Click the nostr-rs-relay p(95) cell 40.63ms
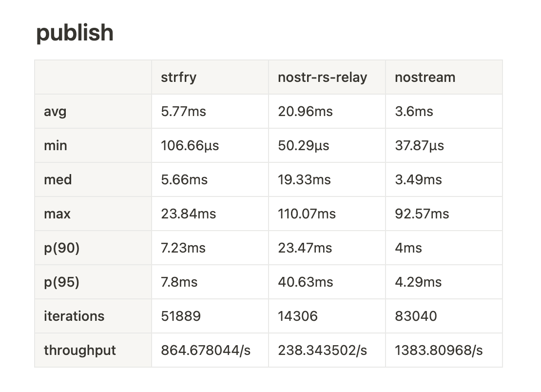This screenshot has height=392, width=541. 305,282
